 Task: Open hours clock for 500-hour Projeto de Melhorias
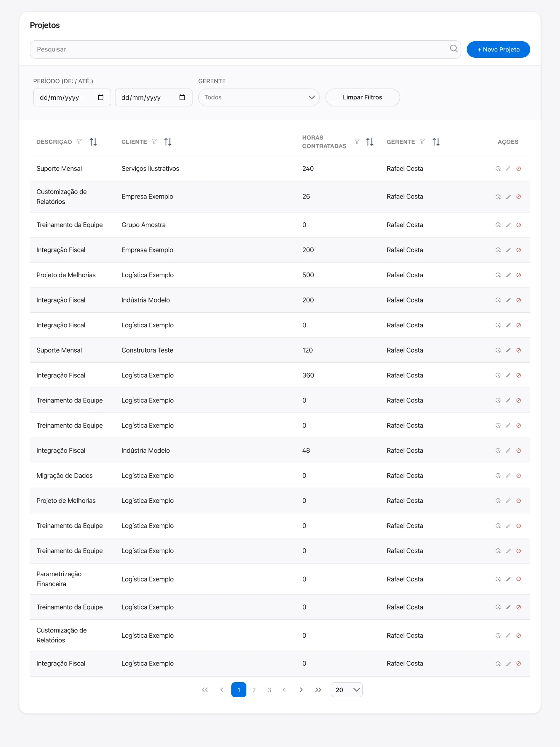point(498,275)
